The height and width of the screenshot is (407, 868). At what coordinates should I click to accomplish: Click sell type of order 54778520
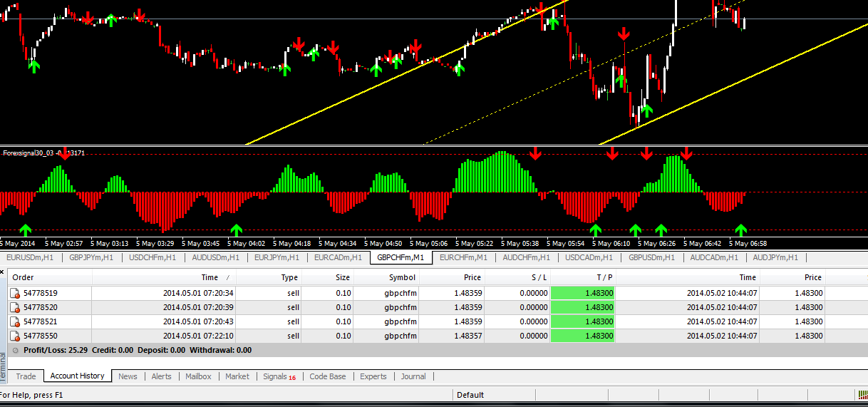293,307
